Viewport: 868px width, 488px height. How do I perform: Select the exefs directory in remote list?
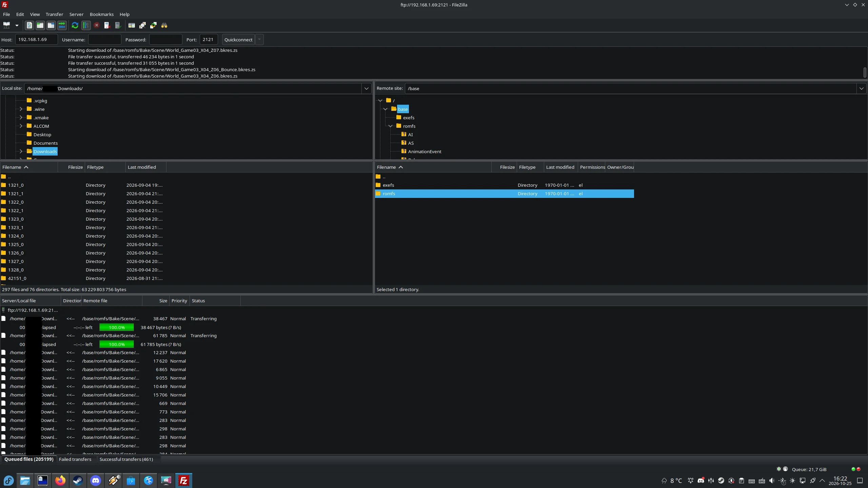(x=504, y=185)
